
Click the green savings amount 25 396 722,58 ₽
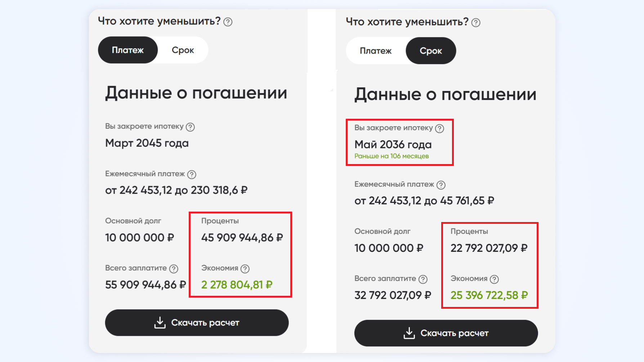(x=489, y=295)
